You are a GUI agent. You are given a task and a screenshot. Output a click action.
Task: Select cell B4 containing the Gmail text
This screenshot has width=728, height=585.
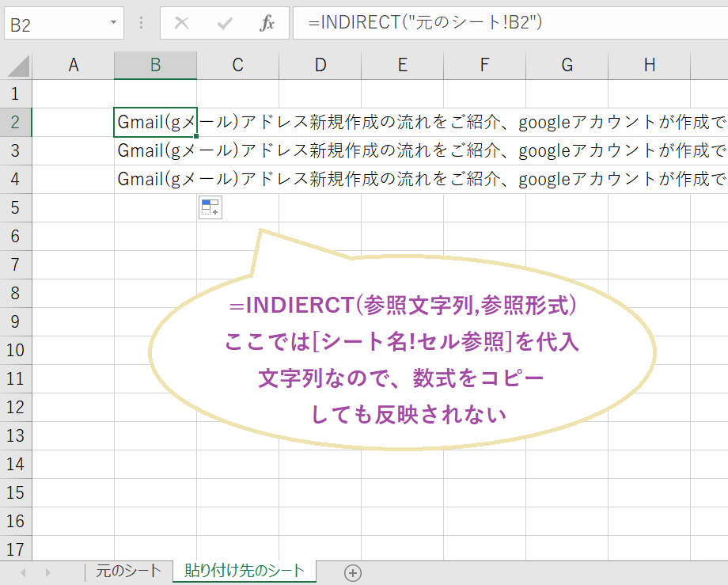coord(155,179)
